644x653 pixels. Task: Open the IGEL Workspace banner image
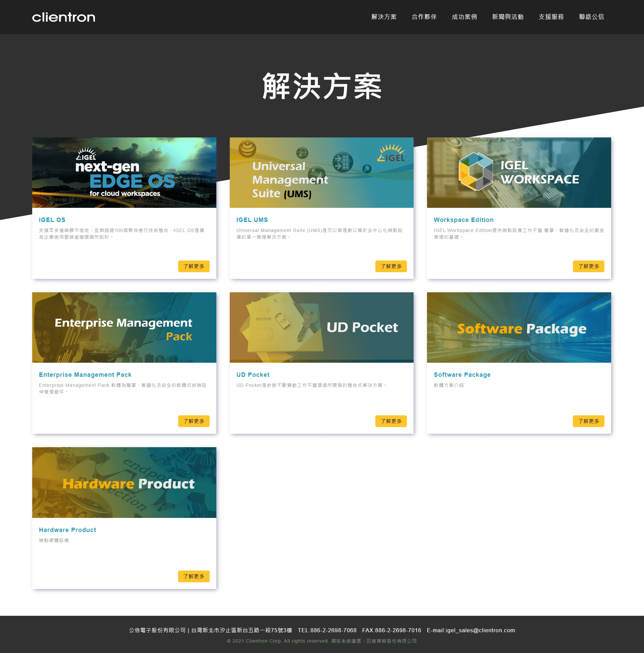click(519, 173)
